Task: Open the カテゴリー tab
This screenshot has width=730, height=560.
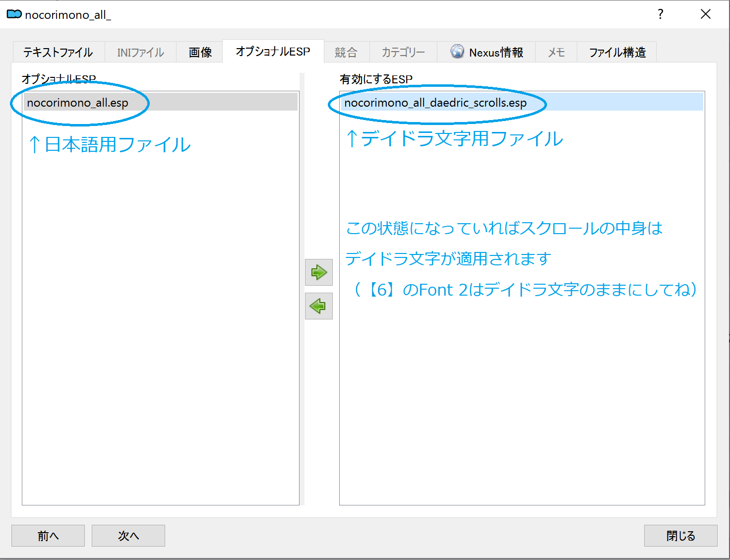Action: [403, 52]
